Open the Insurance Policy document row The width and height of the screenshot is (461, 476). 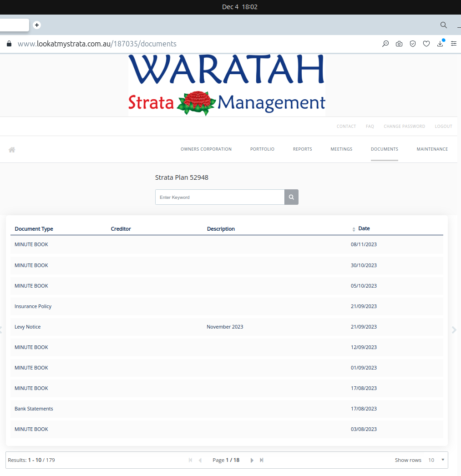point(33,306)
